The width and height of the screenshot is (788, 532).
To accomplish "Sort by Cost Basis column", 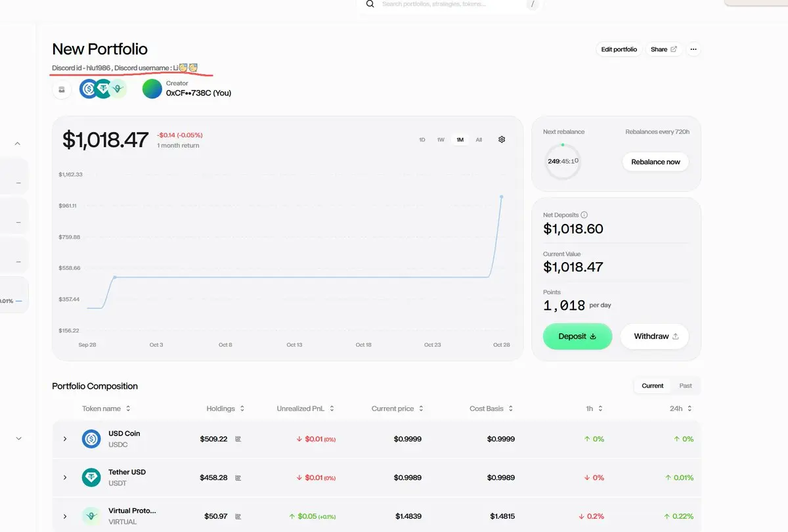I will [492, 409].
